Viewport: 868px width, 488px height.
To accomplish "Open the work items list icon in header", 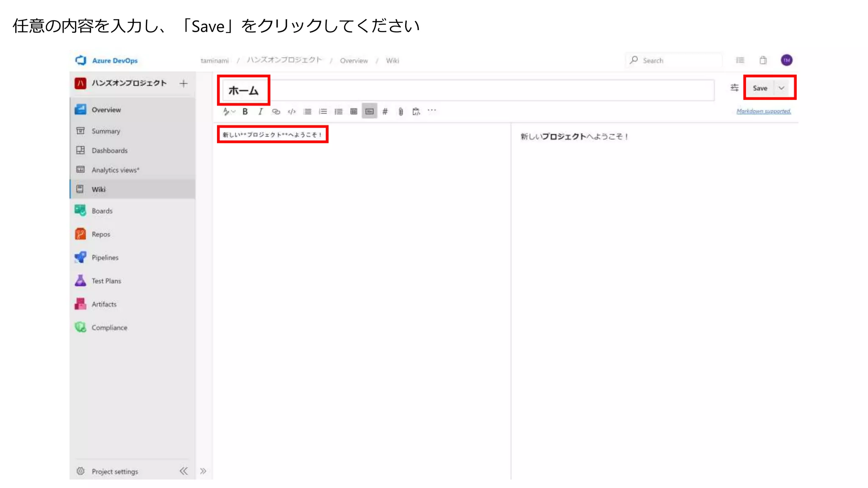I will (x=740, y=61).
